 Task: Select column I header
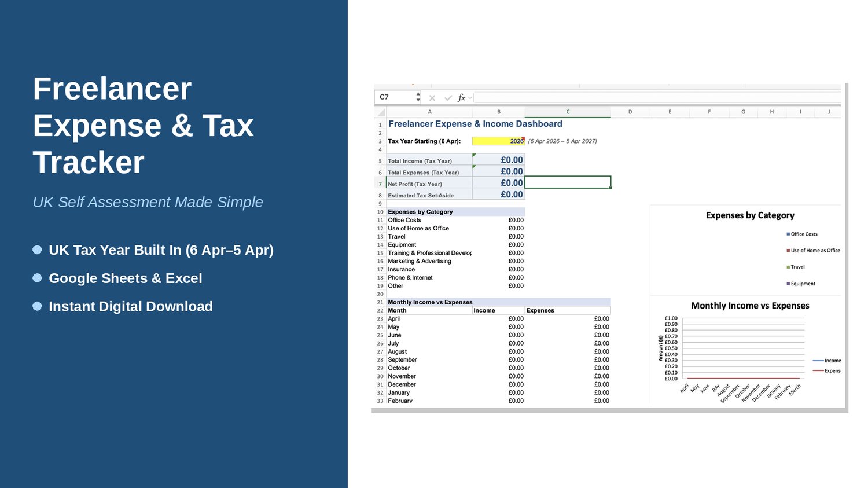[800, 112]
